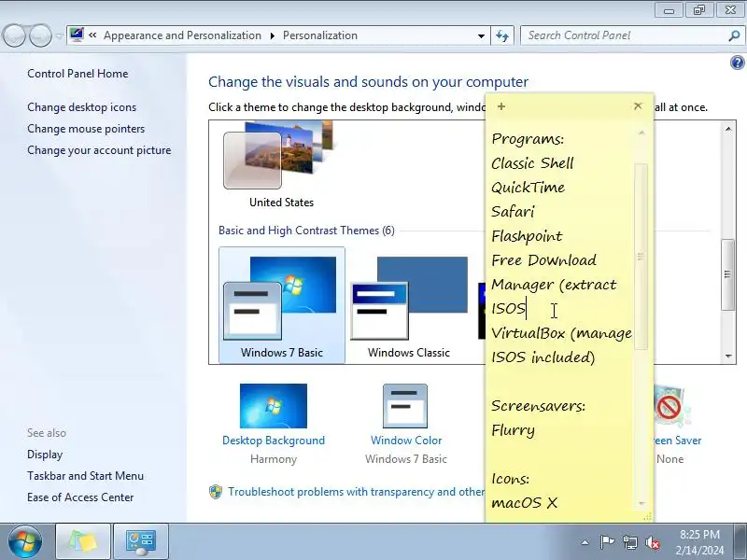Click the muted volume tray icon

pos(652,542)
